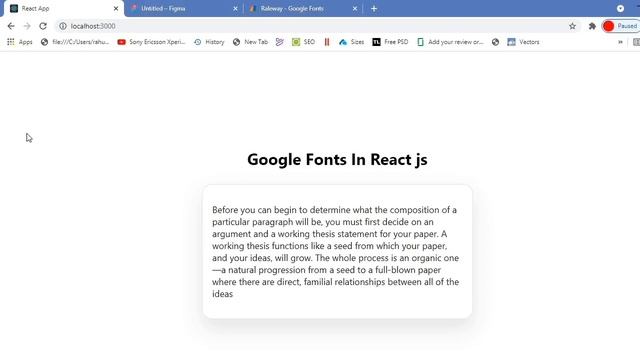Click the forward navigation arrow
The image size is (640, 360).
point(27,26)
